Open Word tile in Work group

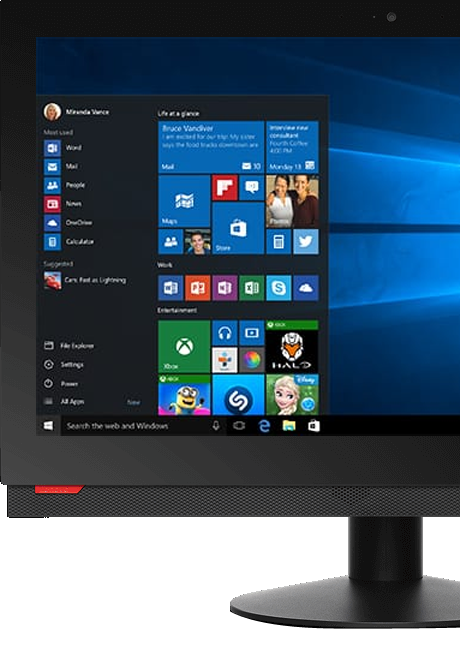tap(171, 287)
